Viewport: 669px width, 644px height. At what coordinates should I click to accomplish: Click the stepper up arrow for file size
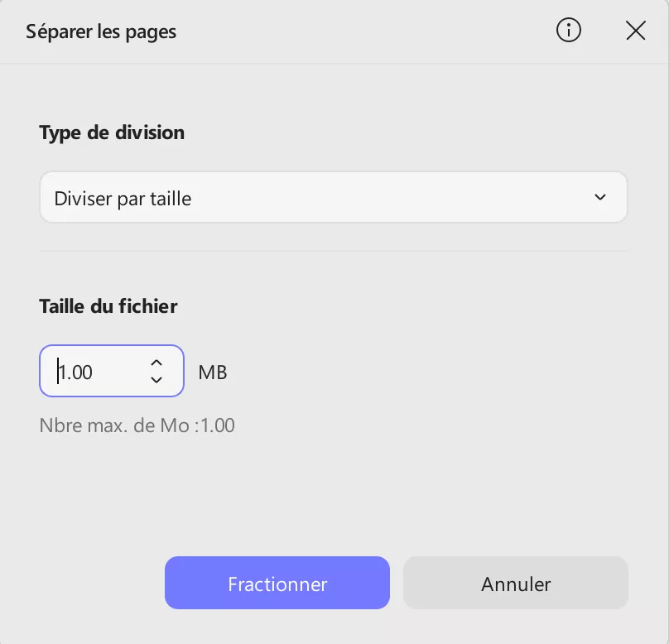[x=156, y=361]
